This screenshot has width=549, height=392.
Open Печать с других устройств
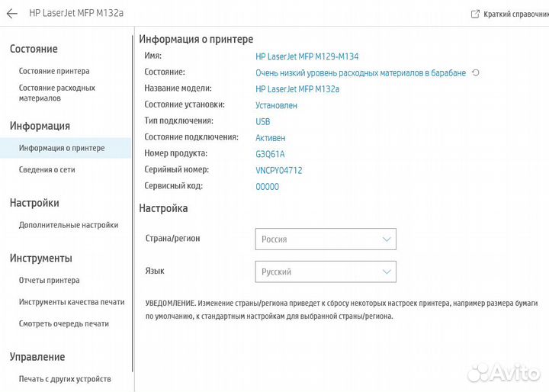point(65,379)
